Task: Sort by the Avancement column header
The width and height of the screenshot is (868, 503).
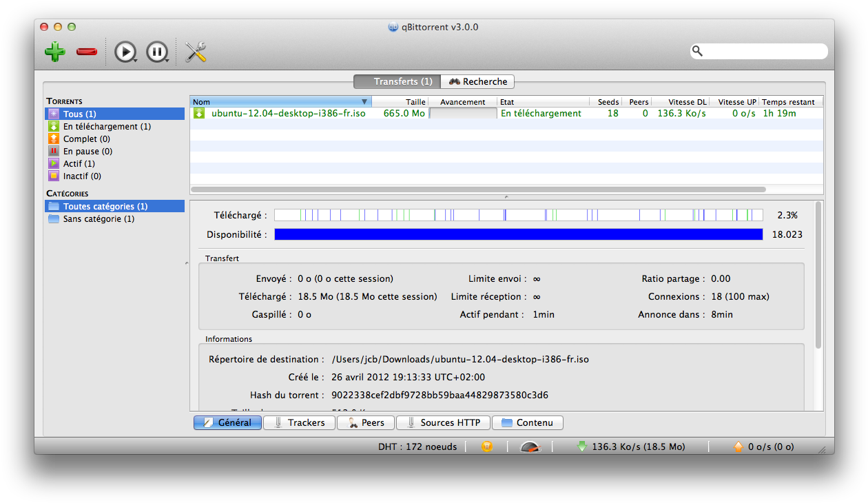Action: (x=463, y=101)
